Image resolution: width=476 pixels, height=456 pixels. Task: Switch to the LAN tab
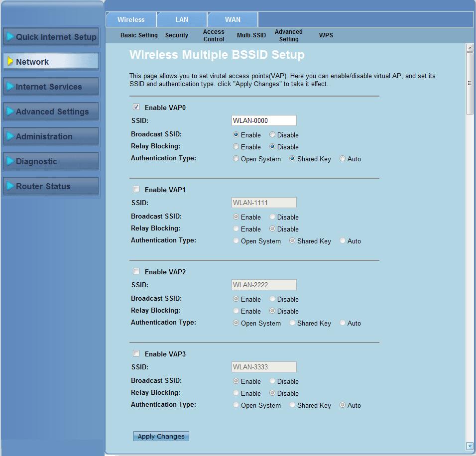(182, 19)
